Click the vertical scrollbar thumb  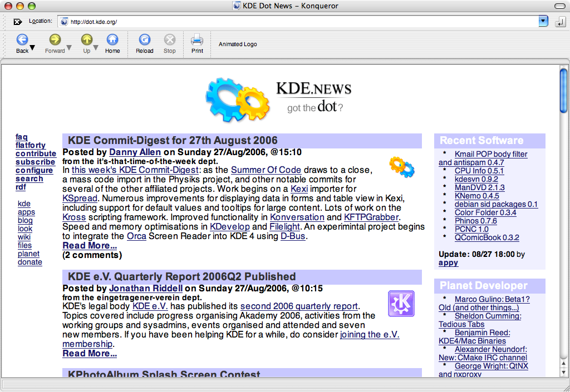pyautogui.click(x=563, y=91)
